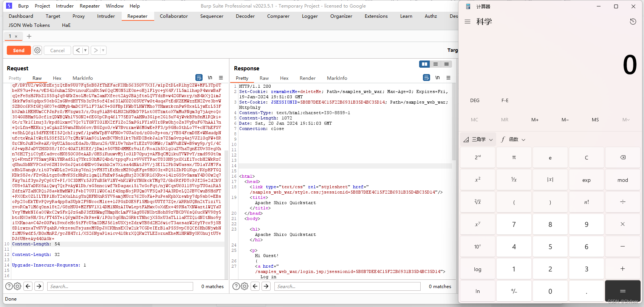Switch Response view to Raw
Viewport: 644px width, 307px height.
[x=264, y=78]
